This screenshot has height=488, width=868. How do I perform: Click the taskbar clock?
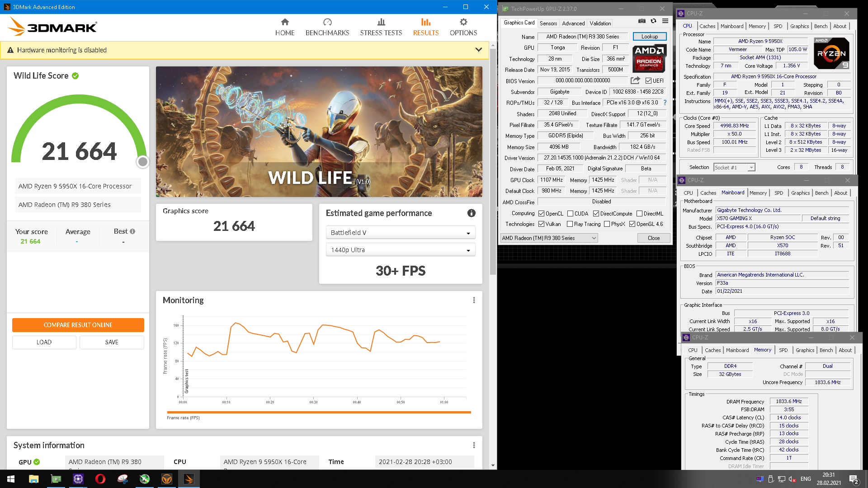point(829,479)
